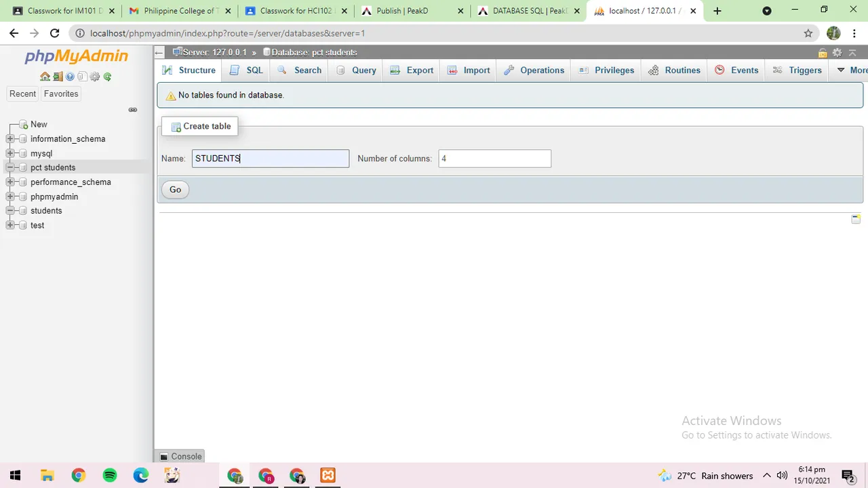Click the page-related settings gear icon

coord(837,52)
